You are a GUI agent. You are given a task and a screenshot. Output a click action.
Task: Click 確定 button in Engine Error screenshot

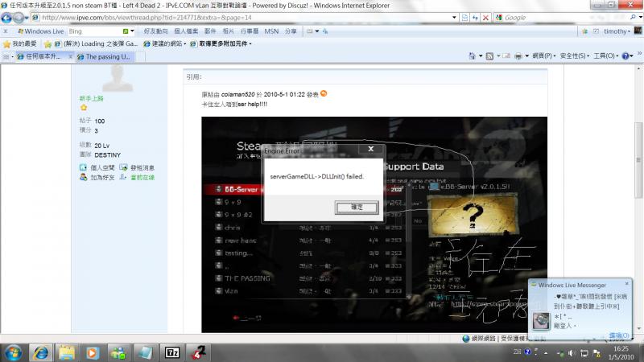coord(357,208)
